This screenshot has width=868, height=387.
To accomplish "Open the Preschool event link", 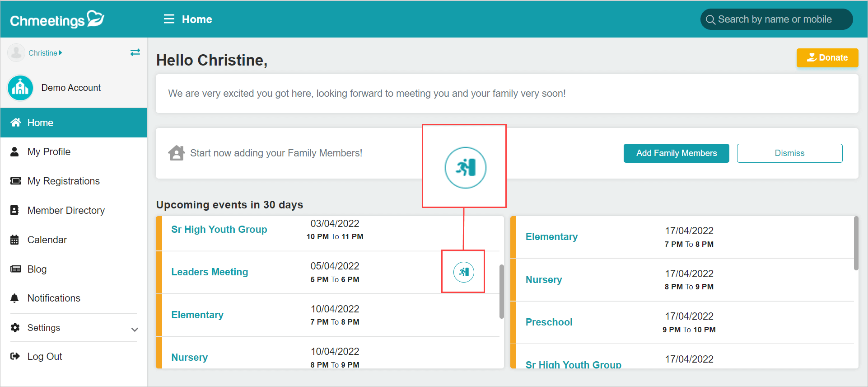I will point(549,322).
